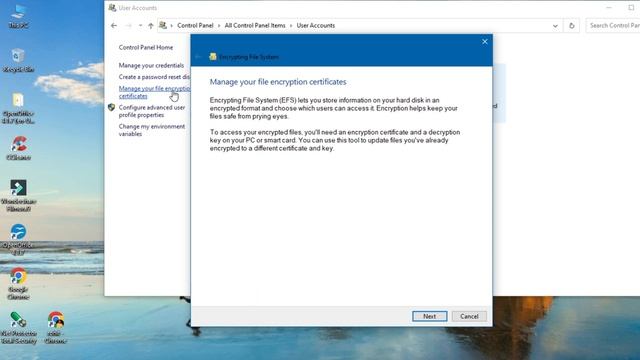
Task: Launch the Google Chrome desktop shortcut
Action: point(18,284)
